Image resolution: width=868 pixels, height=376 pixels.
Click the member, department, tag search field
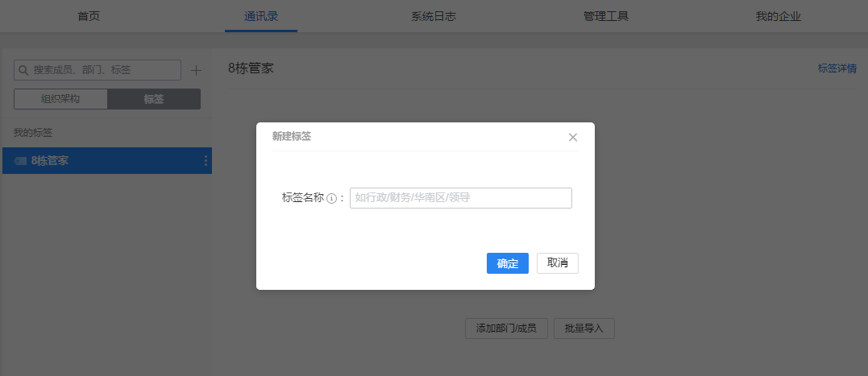[x=103, y=71]
